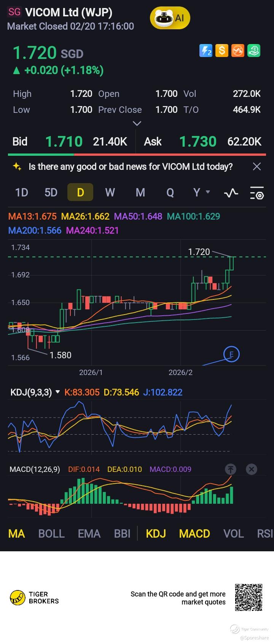
Task: Open the KDJ(9,3,3) parameter dropdown
Action: point(35,392)
